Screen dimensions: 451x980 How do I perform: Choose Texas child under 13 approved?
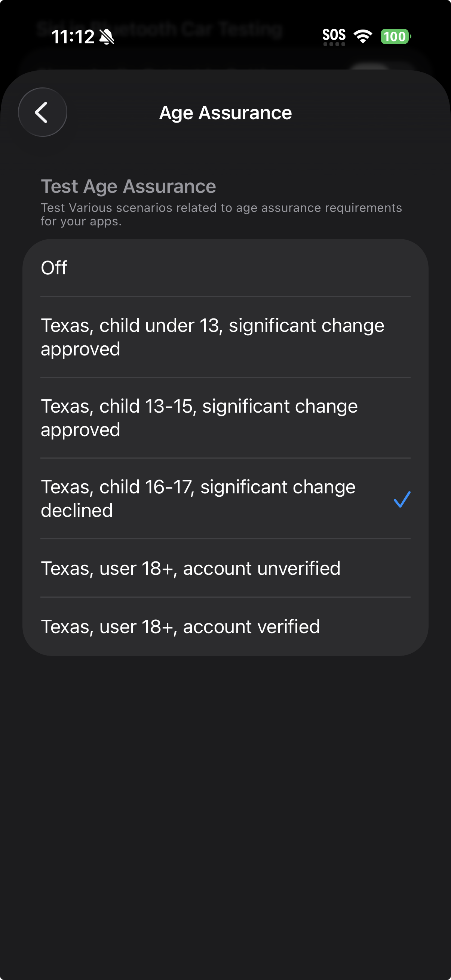click(225, 337)
